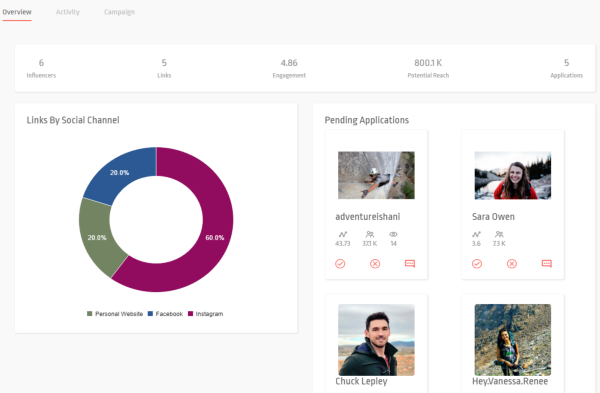Approve Sara Owen's application with the checkmark icon
This screenshot has height=393, width=600.
point(477,264)
